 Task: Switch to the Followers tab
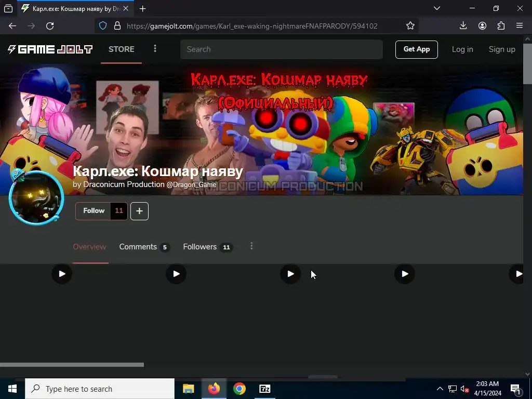coord(208,247)
